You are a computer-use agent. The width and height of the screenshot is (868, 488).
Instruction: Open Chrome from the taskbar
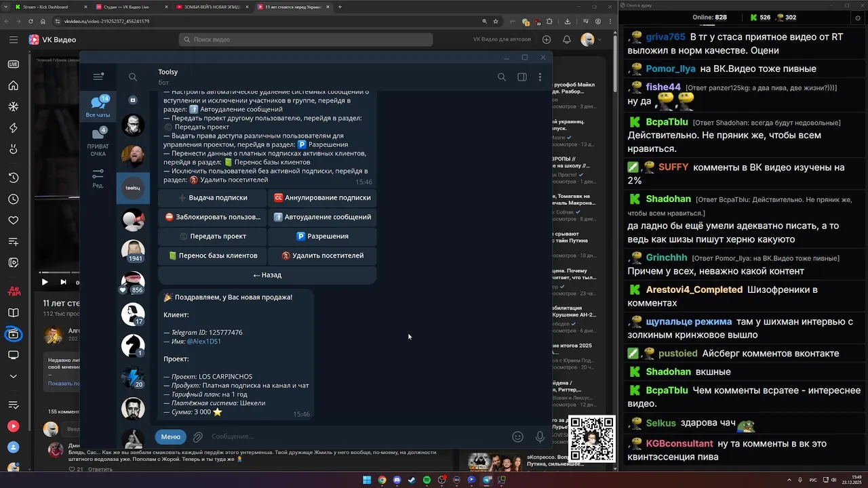point(382,481)
